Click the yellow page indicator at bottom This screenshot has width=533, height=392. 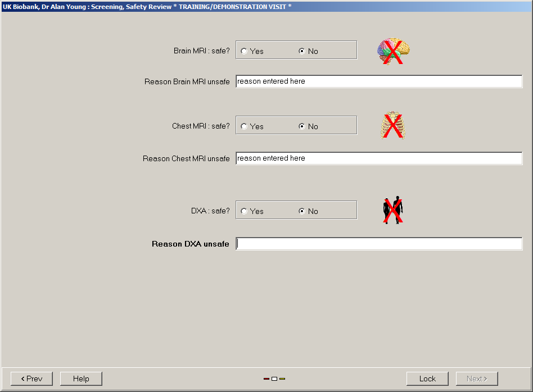282,379
